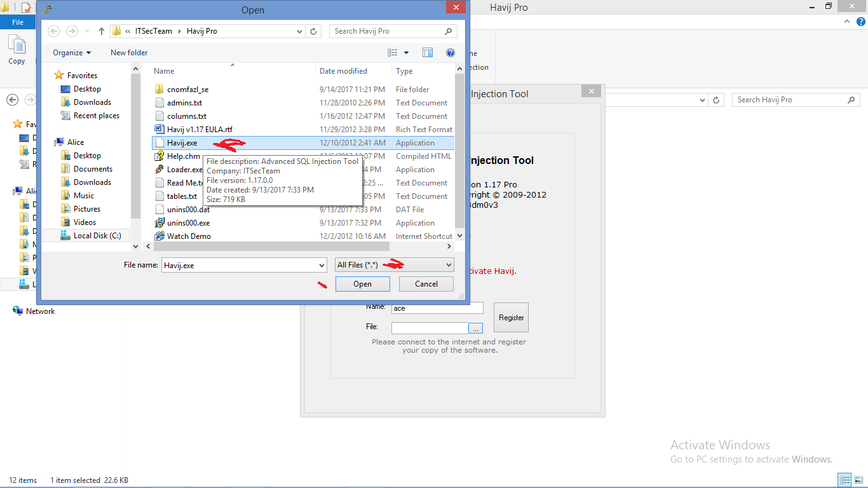Screen dimensions: 868x488
Task: Expand the File name combo box dropdown
Action: [322, 265]
